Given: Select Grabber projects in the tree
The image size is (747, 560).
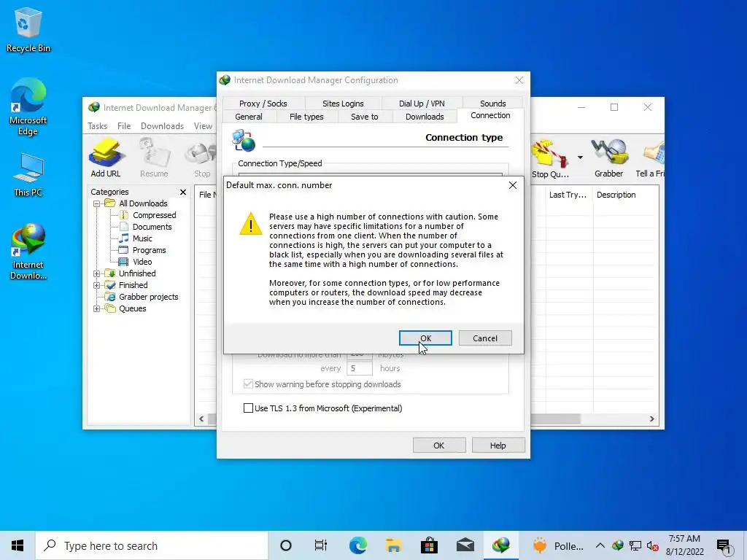Looking at the screenshot, I should pyautogui.click(x=148, y=297).
